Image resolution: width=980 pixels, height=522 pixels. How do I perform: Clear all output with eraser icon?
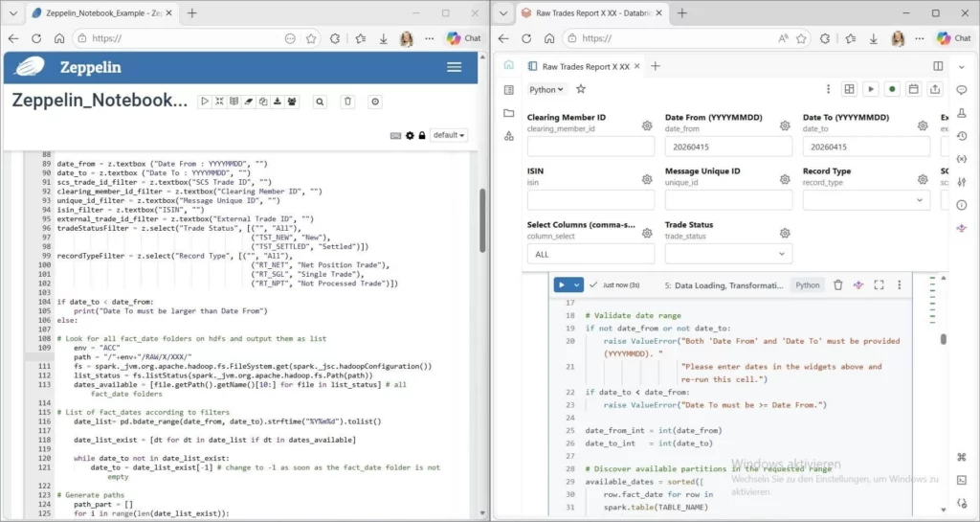click(248, 102)
